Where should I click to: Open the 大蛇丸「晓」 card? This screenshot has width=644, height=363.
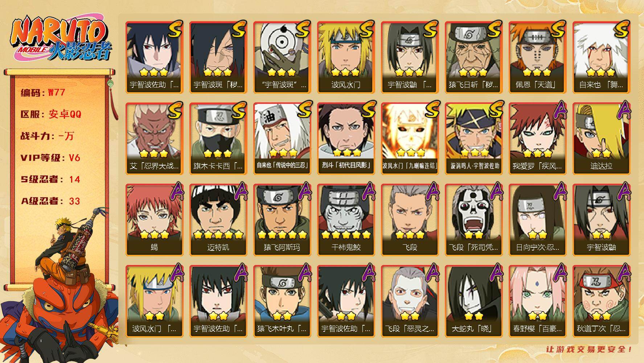point(473,301)
